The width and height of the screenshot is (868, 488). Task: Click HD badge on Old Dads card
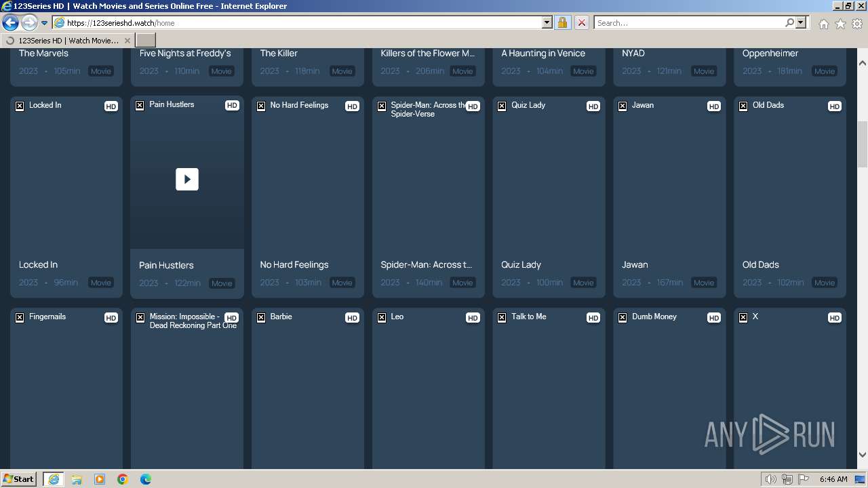point(835,106)
